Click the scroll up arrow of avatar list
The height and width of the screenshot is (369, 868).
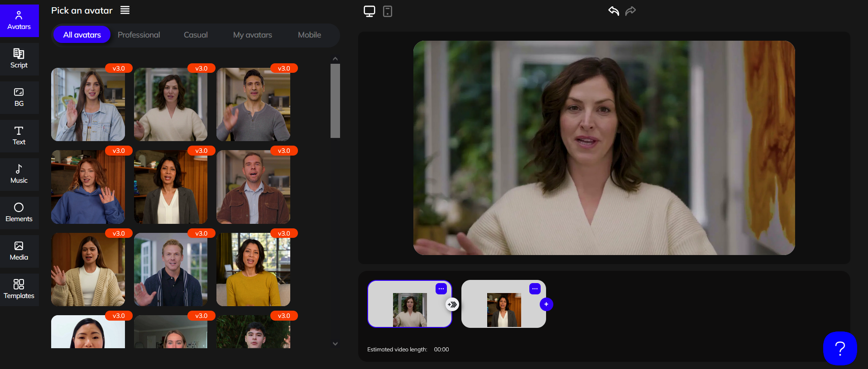tap(335, 59)
